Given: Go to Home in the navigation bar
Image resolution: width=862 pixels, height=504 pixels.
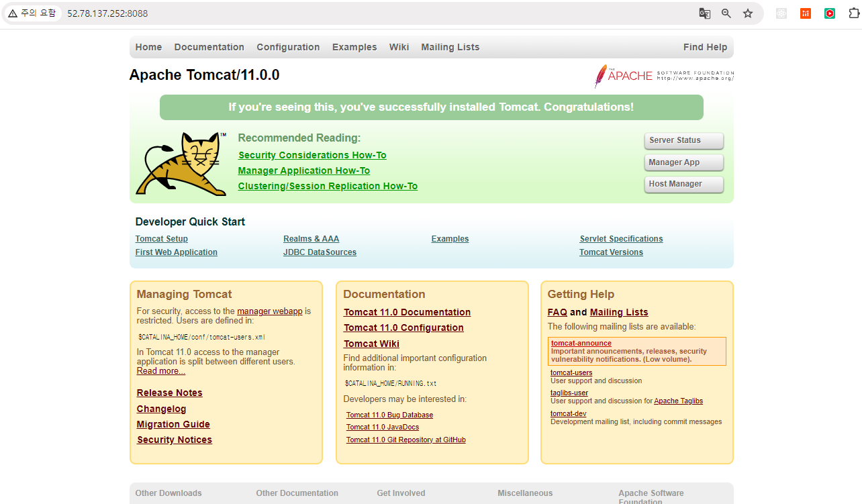Looking at the screenshot, I should pos(148,47).
